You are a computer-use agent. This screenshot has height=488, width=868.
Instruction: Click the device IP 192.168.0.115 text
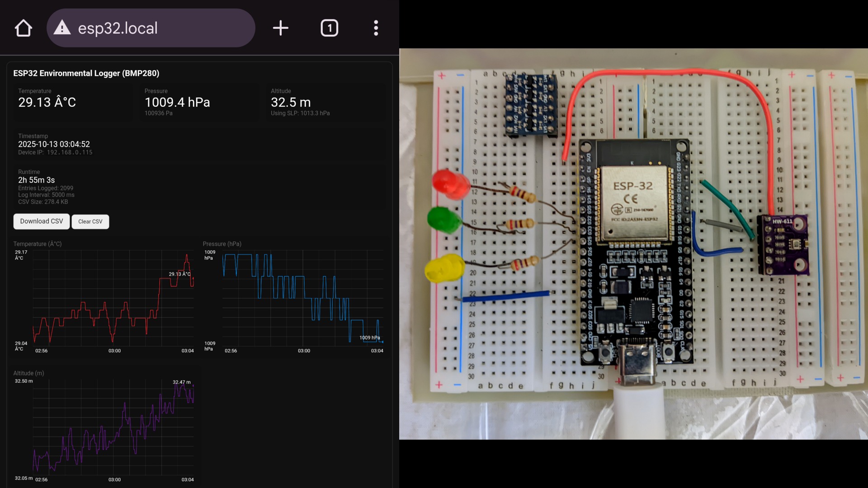click(x=69, y=153)
